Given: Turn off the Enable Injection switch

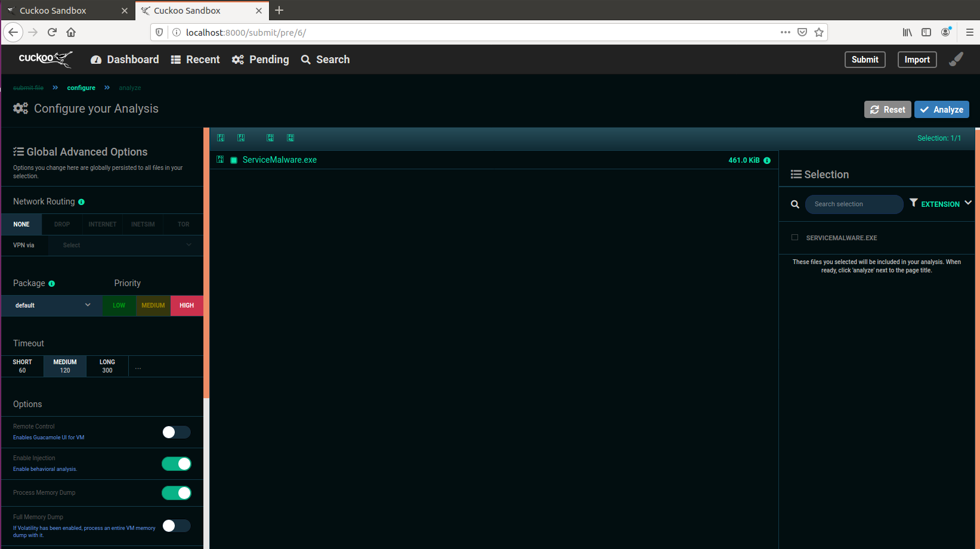Looking at the screenshot, I should [176, 464].
